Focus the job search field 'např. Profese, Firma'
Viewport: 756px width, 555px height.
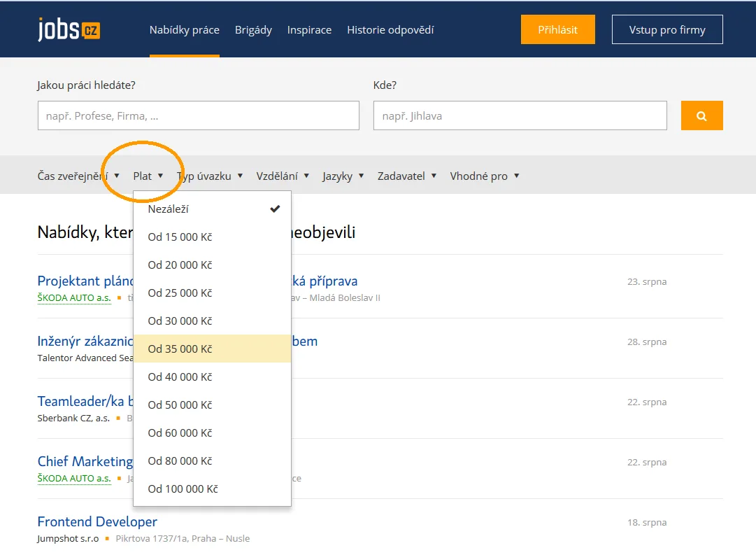(x=198, y=115)
